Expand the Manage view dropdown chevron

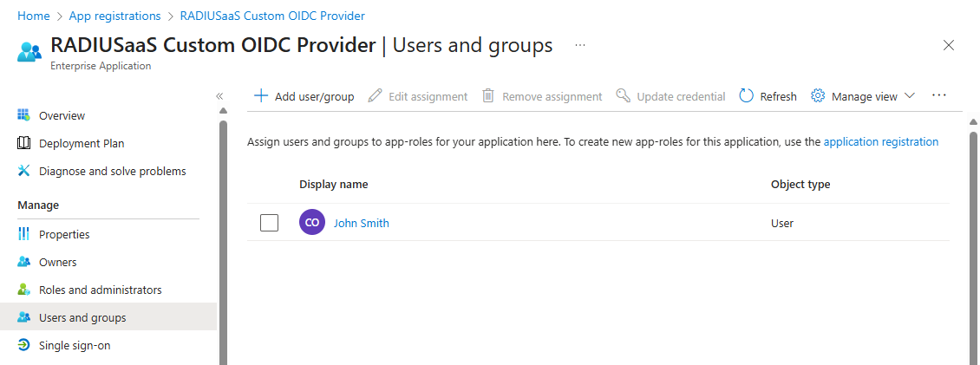[910, 95]
